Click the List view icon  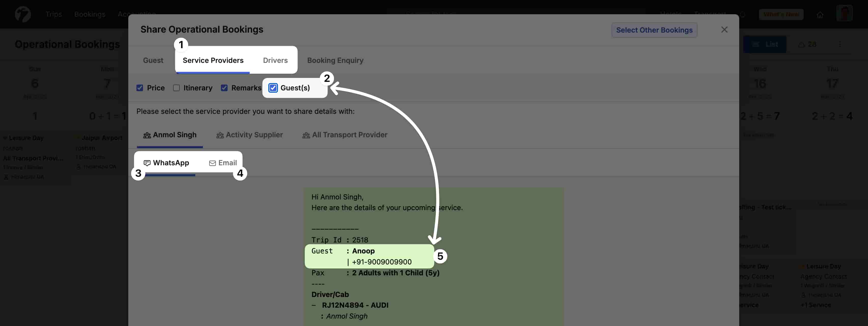[756, 44]
